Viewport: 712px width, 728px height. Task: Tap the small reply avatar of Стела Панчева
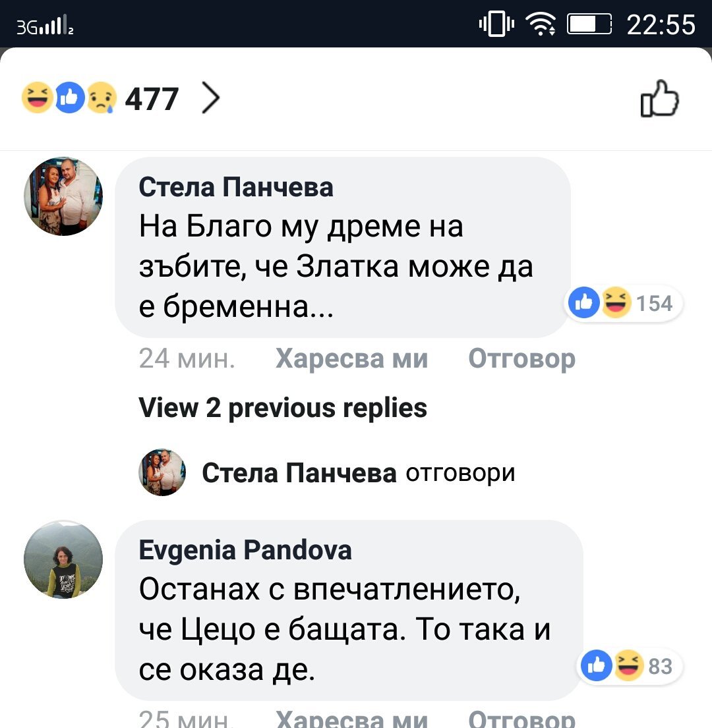click(162, 473)
